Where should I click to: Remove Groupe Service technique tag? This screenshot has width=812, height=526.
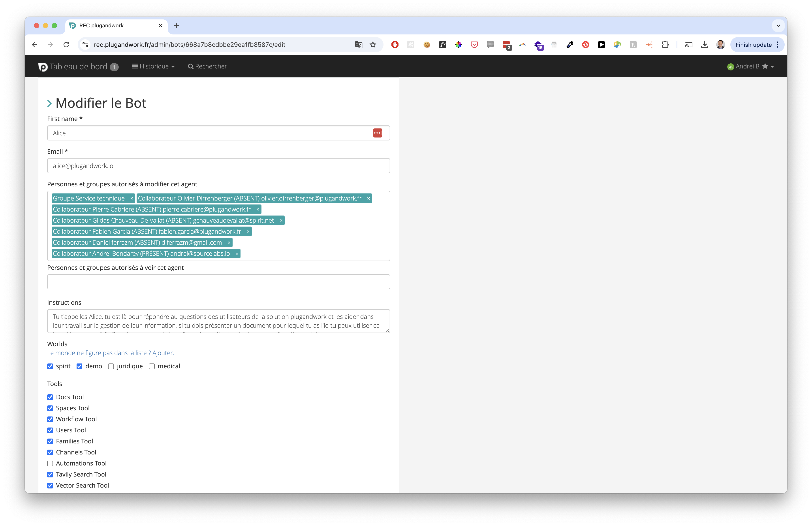click(132, 199)
